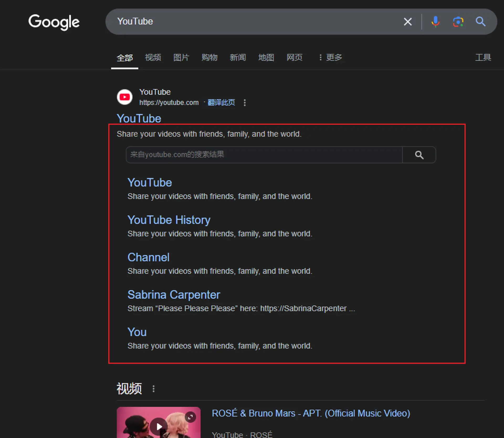
Task: Click the blue magnifier search icon
Action: (x=481, y=22)
